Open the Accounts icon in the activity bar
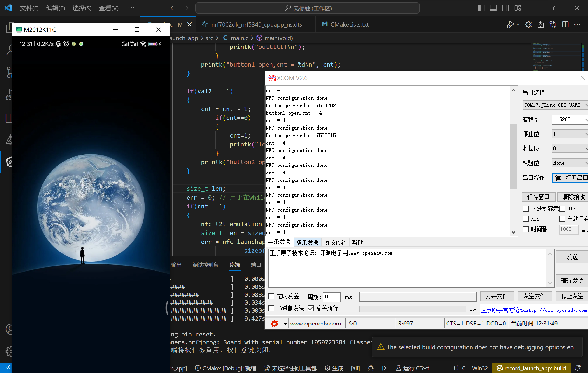The height and width of the screenshot is (373, 588). click(x=9, y=329)
